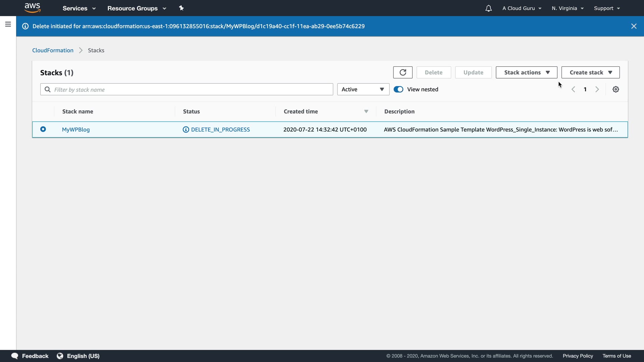Click the AWS logo home icon
The image size is (644, 362).
coord(33,8)
